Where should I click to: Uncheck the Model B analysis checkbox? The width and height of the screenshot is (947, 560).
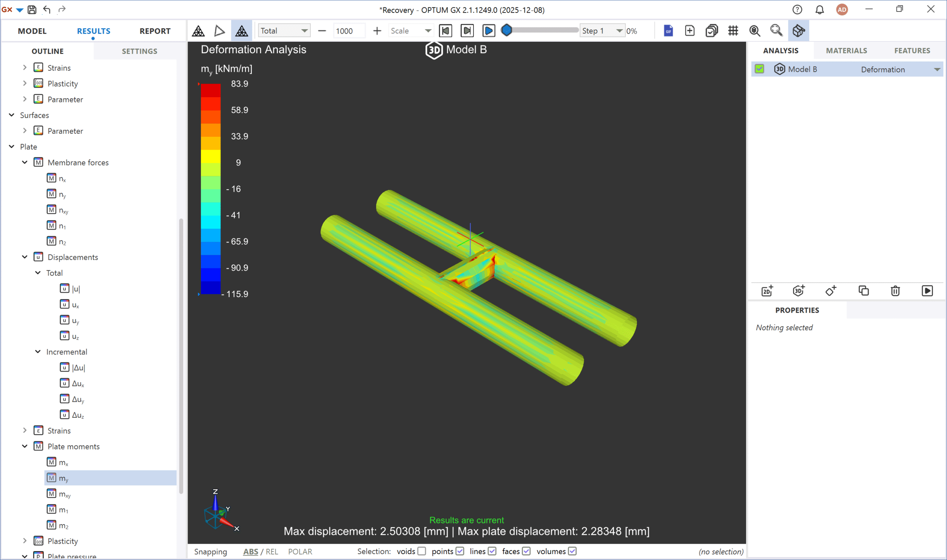coord(759,69)
